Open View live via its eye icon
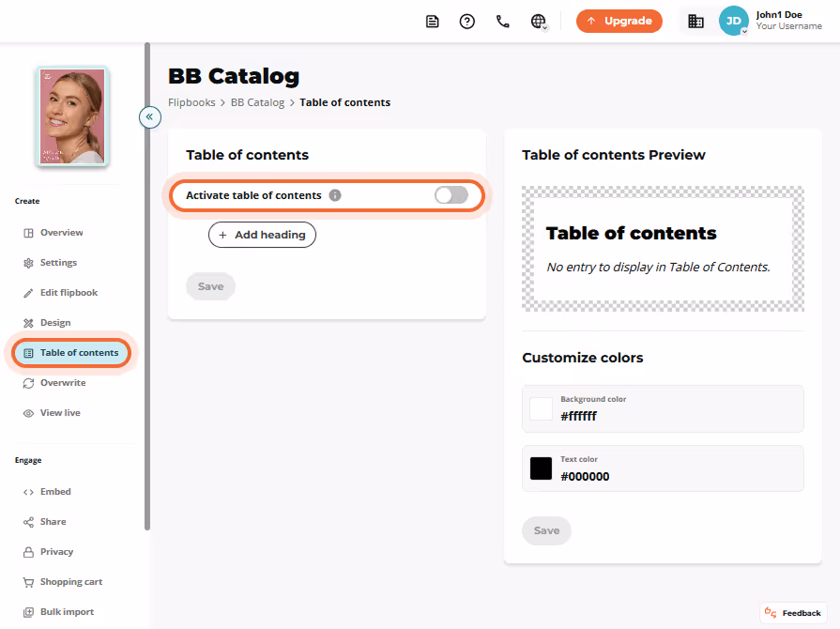840x629 pixels. (28, 413)
